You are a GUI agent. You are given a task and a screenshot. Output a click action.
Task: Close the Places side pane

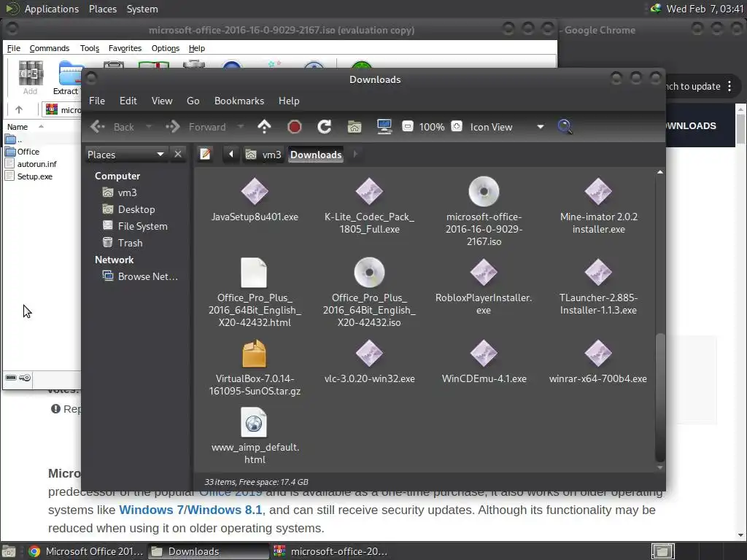point(178,155)
